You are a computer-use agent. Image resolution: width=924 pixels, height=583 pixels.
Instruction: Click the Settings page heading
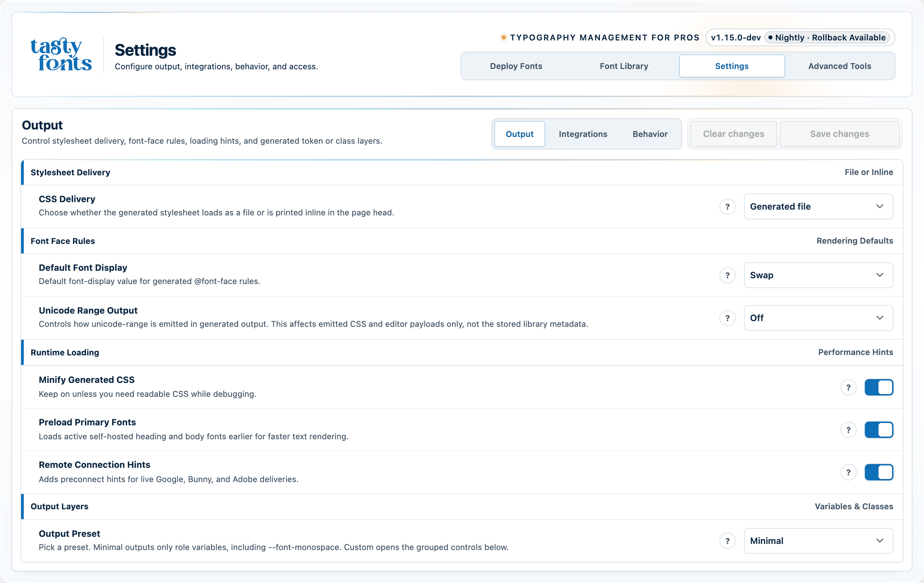[x=145, y=50]
